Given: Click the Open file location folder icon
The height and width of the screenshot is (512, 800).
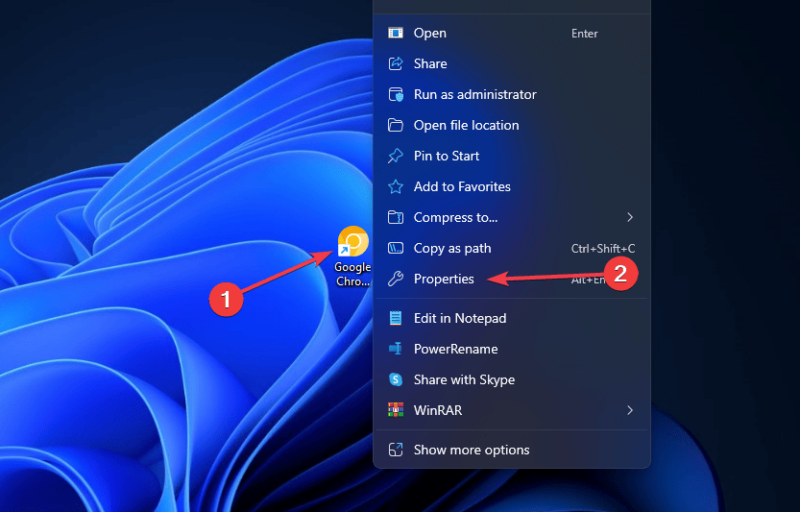Looking at the screenshot, I should [395, 125].
